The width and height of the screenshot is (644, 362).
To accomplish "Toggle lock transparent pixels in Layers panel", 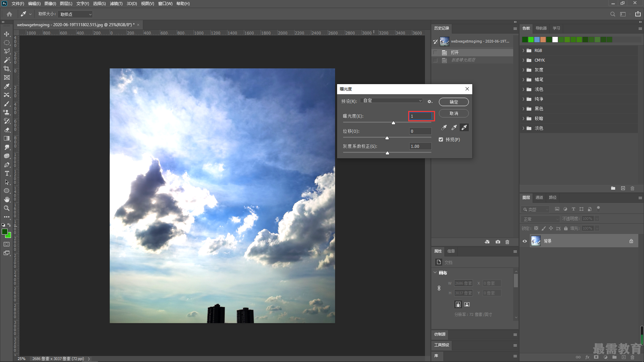I will (536, 228).
